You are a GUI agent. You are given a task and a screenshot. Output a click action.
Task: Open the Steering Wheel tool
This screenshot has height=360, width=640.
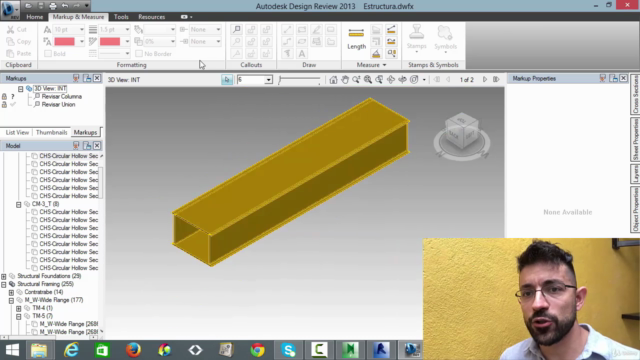coord(414,80)
